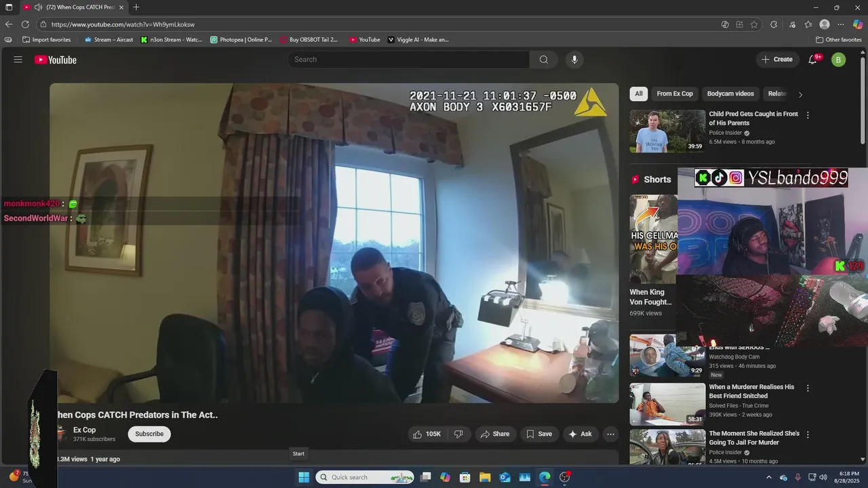
Task: Select the From Ex Cop chip
Action: coord(675,94)
